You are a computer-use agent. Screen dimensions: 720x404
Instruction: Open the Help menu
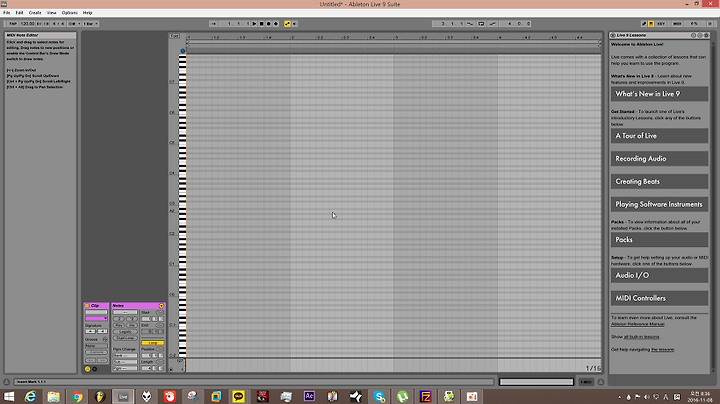[87, 13]
